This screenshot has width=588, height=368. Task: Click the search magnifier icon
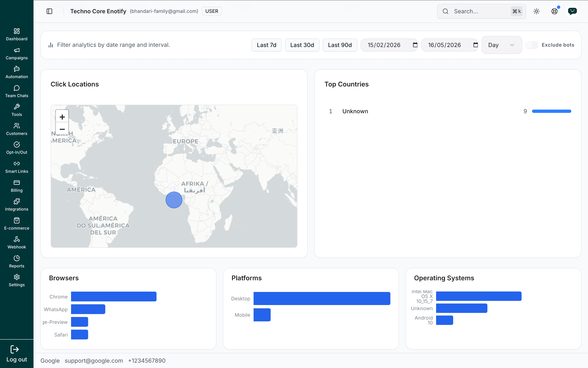445,11
